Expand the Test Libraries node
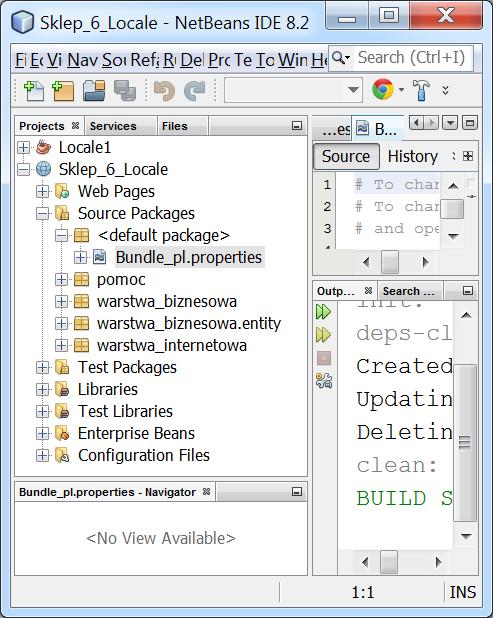Screen dimensions: 493x618 coord(42,411)
